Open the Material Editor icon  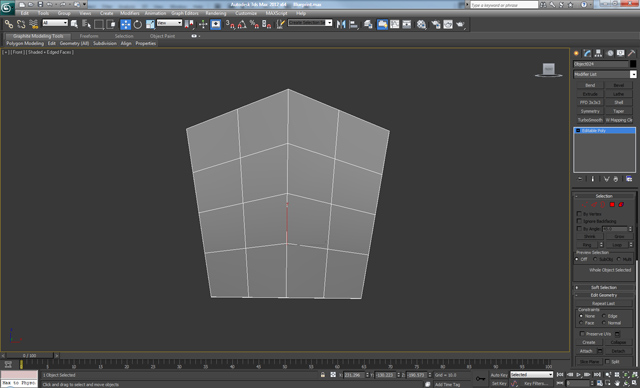pyautogui.click(x=421, y=24)
